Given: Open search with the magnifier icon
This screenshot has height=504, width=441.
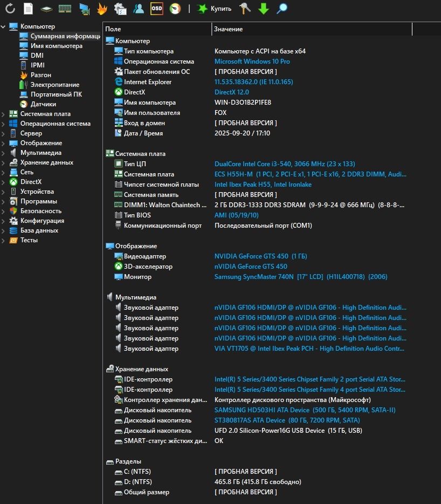Looking at the screenshot, I should pos(281,9).
